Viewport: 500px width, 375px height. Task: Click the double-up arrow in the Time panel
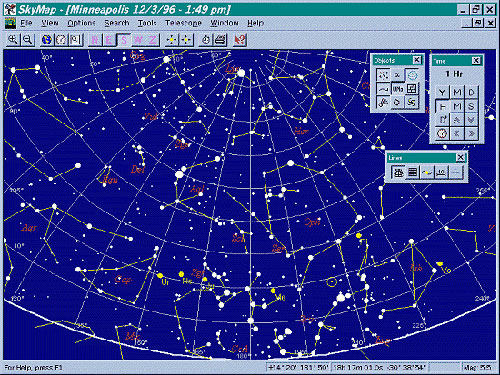point(457,120)
